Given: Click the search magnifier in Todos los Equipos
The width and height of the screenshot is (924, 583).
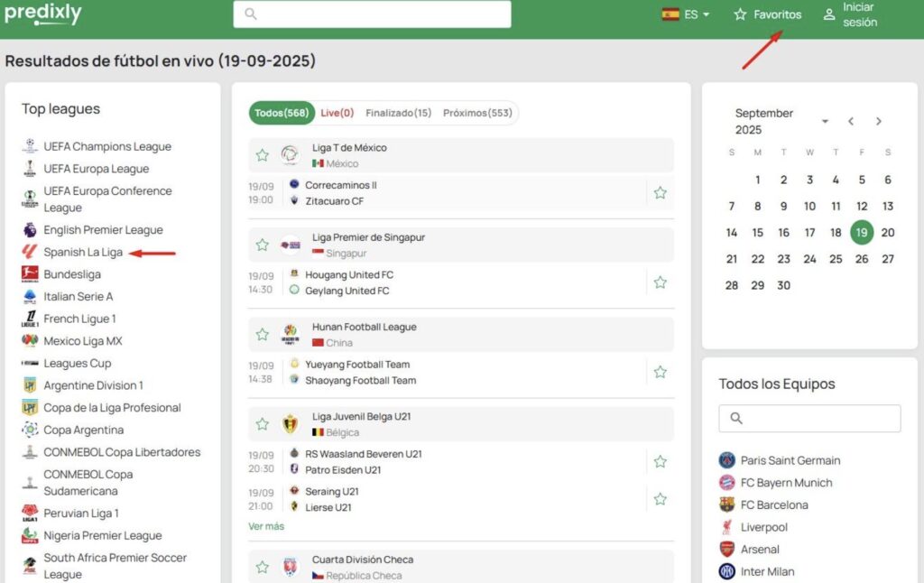Looking at the screenshot, I should (x=736, y=418).
